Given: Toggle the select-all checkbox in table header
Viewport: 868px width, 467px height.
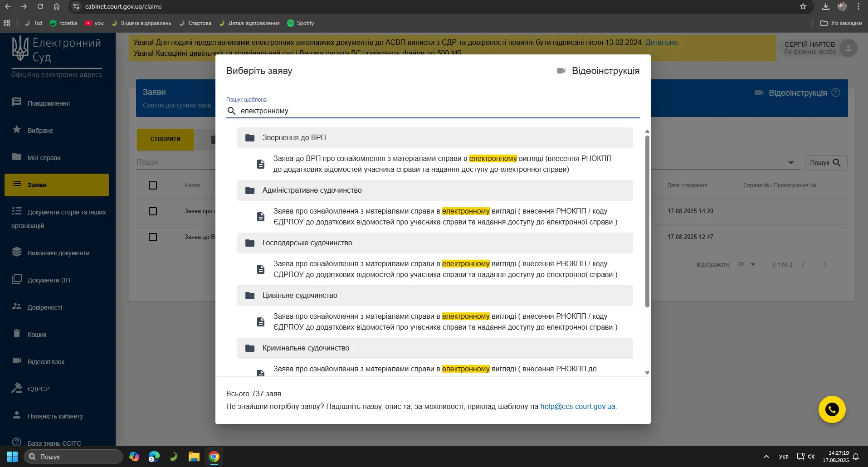Looking at the screenshot, I should pos(153,185).
